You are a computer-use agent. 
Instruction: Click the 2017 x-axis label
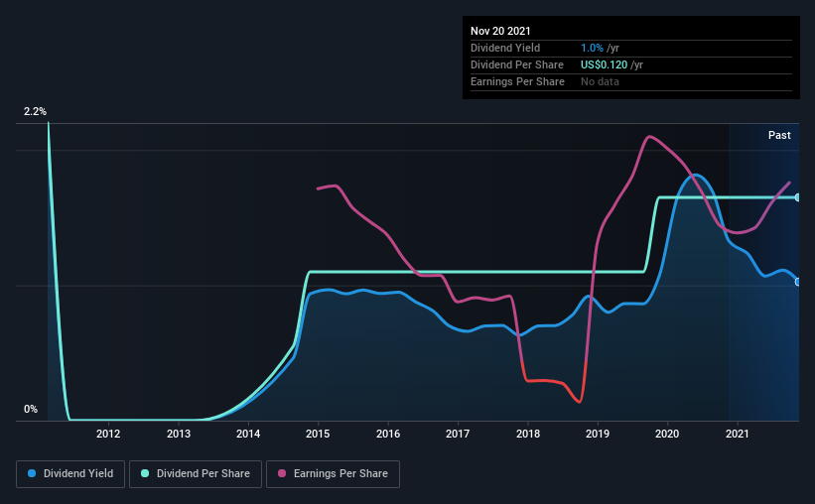[x=458, y=434]
